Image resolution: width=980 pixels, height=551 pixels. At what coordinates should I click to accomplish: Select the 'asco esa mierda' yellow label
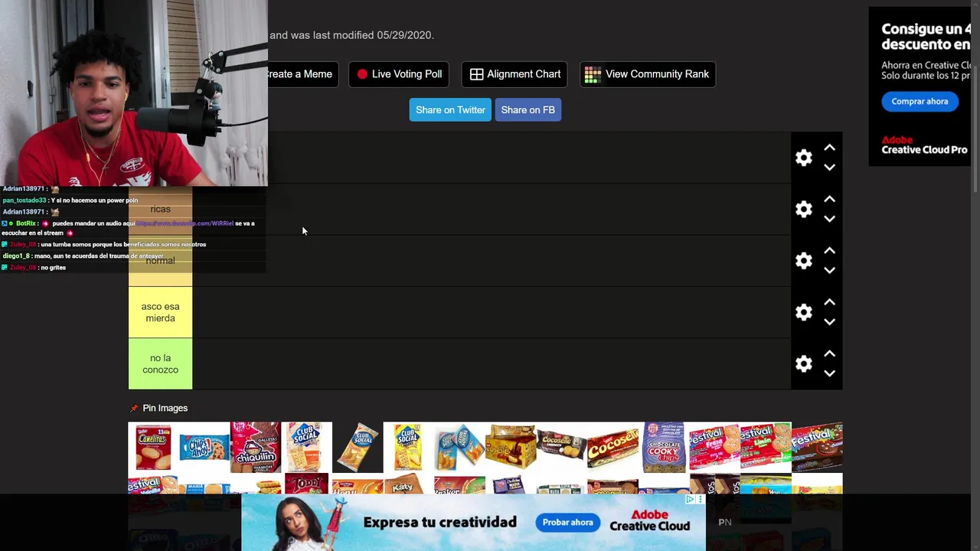160,312
